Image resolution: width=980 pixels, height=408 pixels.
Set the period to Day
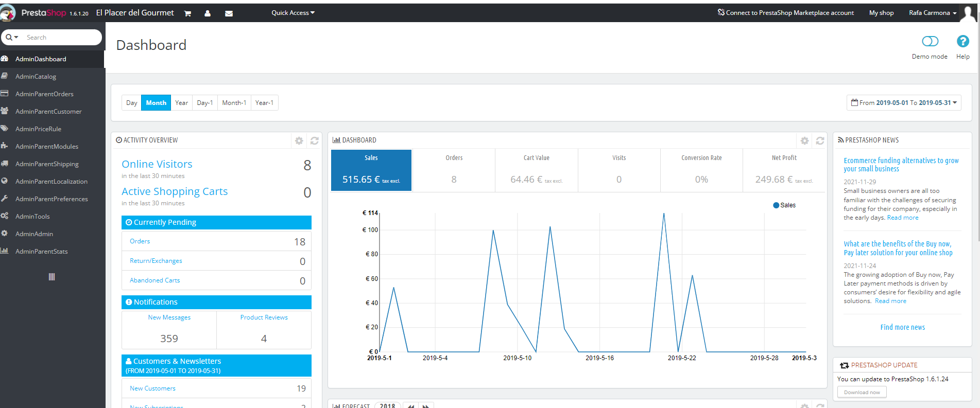coord(132,103)
